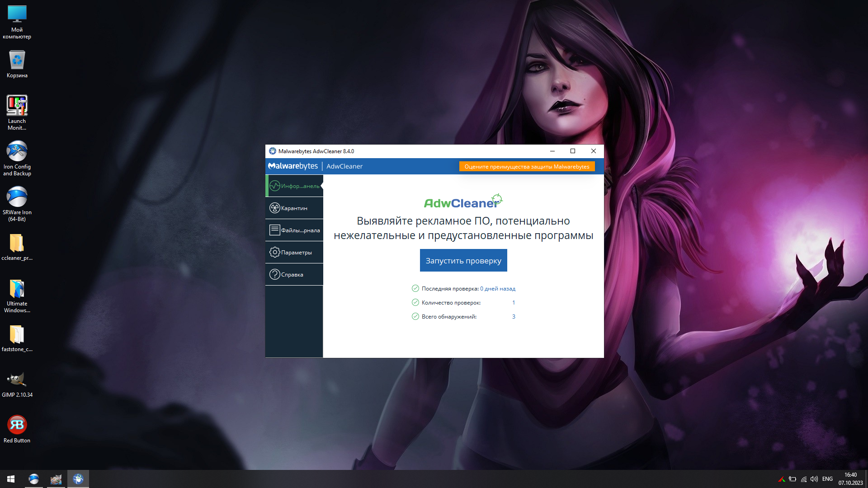Open the Карантин (Quarantine) section

click(294, 208)
